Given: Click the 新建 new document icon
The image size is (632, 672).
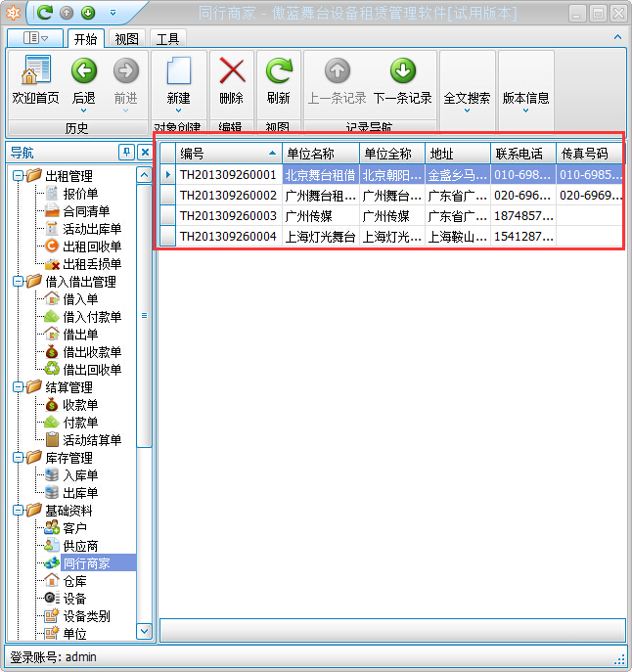Looking at the screenshot, I should tap(178, 72).
